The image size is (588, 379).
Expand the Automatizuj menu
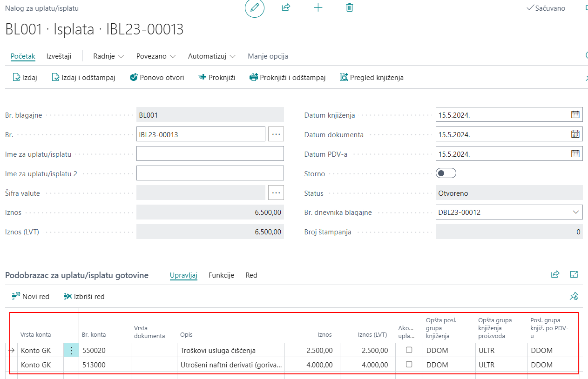(212, 56)
